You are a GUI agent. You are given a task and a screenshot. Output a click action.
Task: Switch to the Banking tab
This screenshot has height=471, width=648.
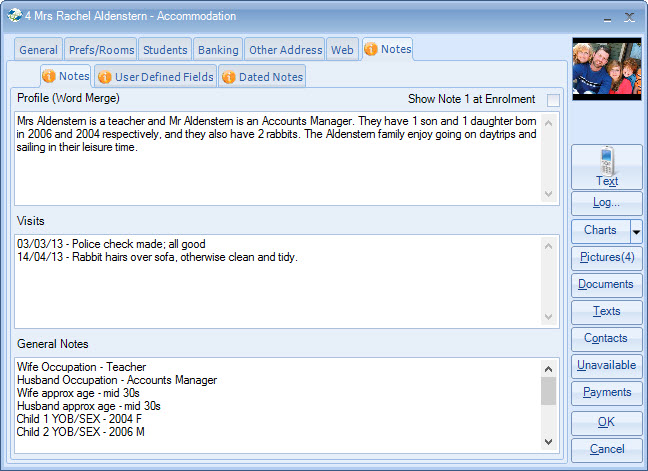[217, 49]
